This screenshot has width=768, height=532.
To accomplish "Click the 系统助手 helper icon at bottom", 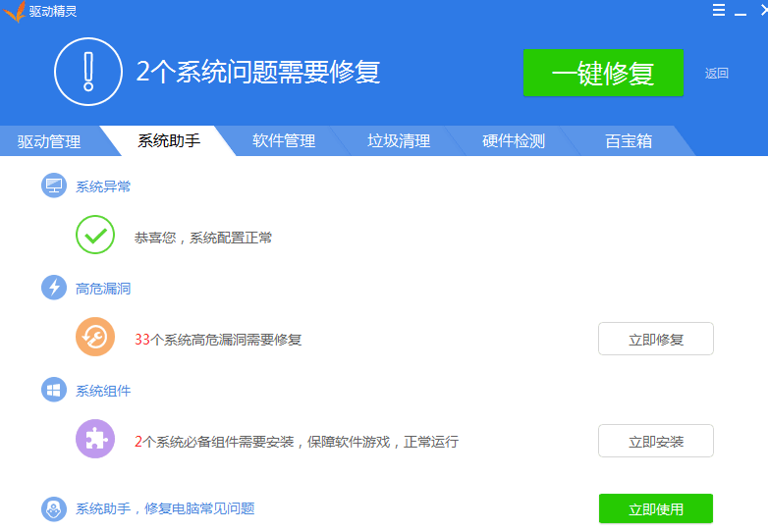I will 54,508.
